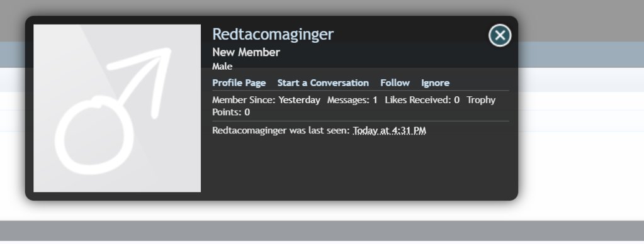Follow the member Redtacomaginger
Screen dimensions: 644x244
pyautogui.click(x=395, y=83)
